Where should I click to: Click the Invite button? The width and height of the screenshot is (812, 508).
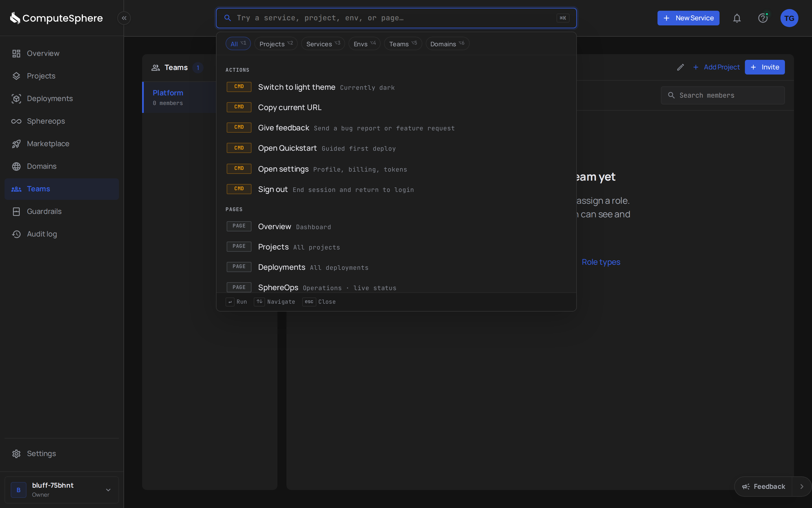[x=765, y=67]
